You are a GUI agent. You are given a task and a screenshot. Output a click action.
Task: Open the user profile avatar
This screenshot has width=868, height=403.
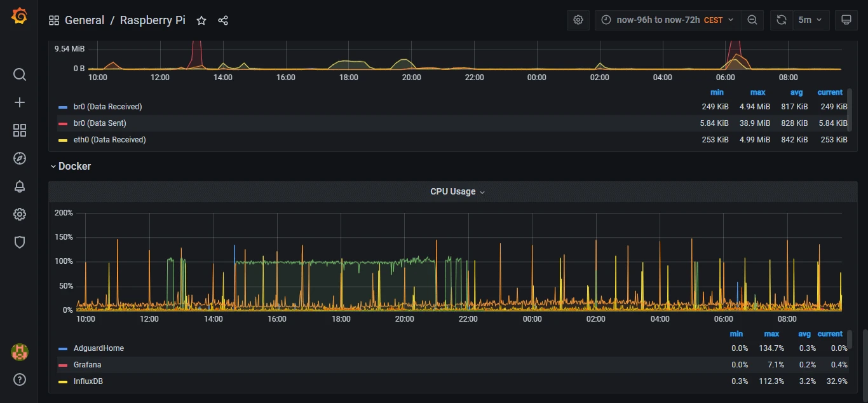pos(20,352)
